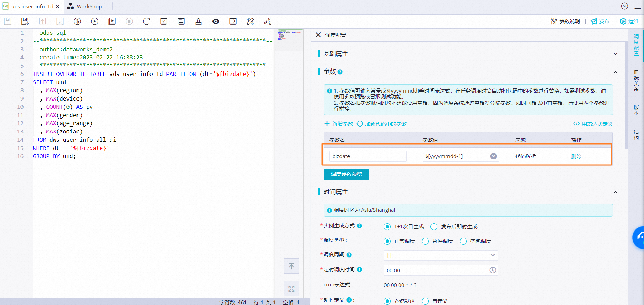Open the hamburger menu at top right
This screenshot has width=644, height=305.
click(637, 6)
